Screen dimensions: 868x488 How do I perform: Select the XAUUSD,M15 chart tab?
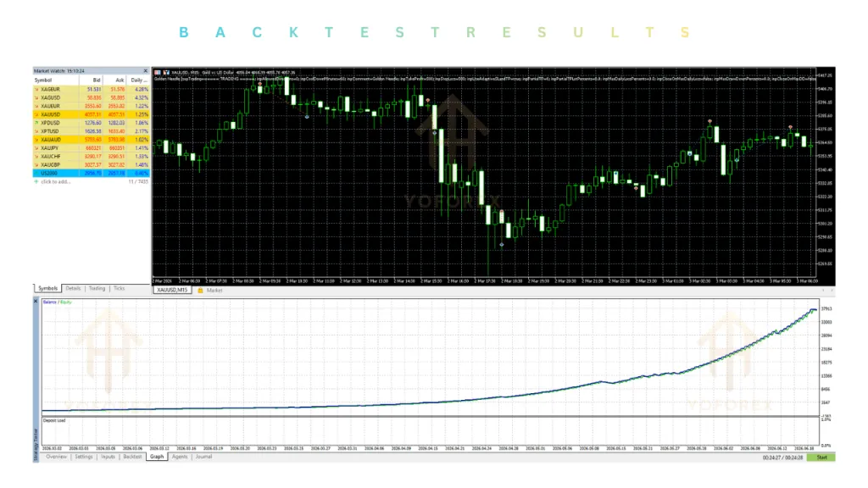pos(172,290)
